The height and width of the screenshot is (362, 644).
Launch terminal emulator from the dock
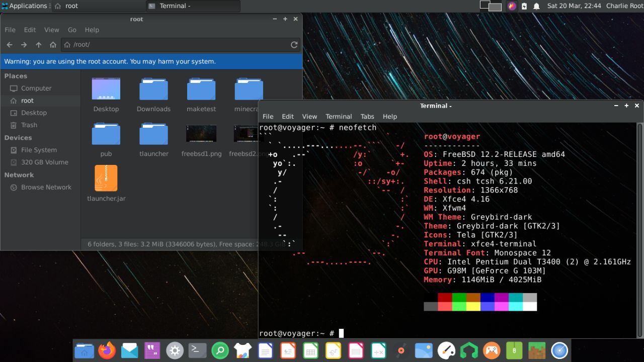[197, 350]
